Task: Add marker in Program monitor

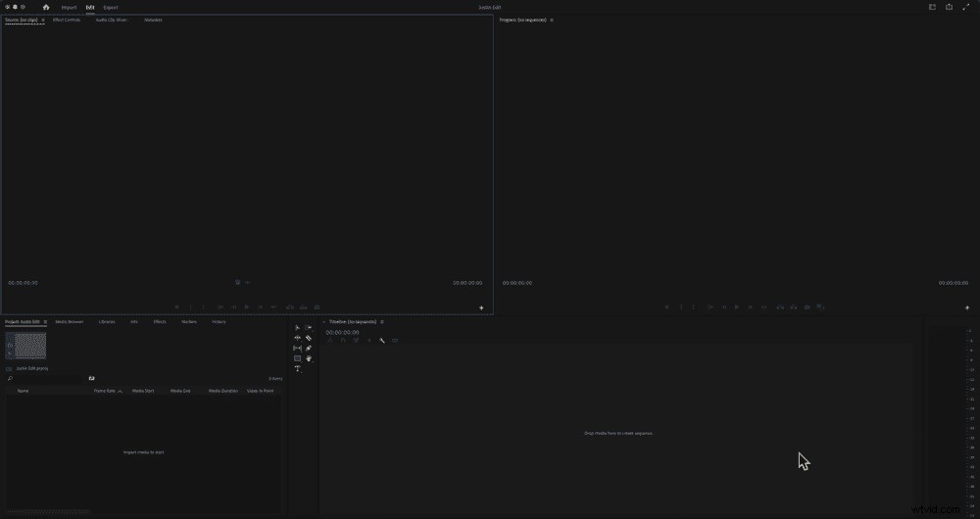Action: point(666,307)
